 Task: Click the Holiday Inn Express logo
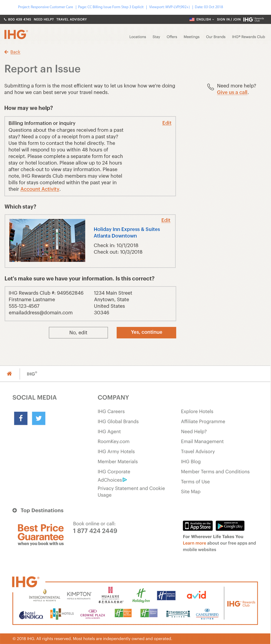(x=166, y=596)
